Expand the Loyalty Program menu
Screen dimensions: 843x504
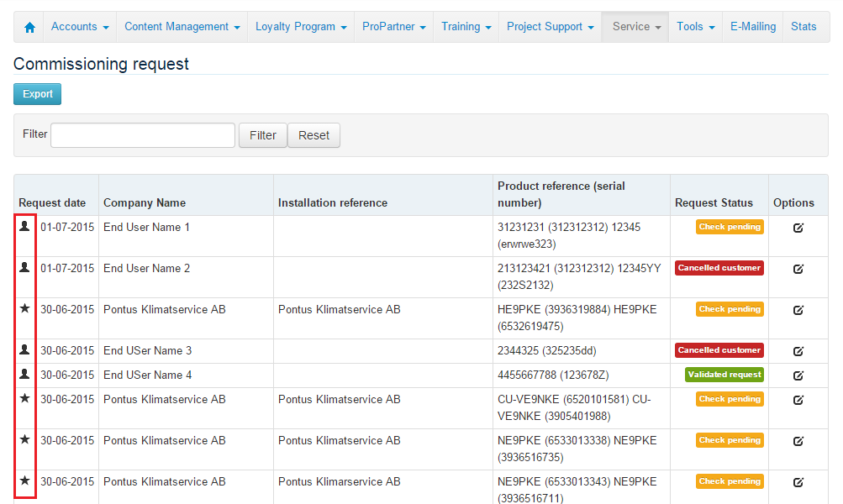[x=300, y=26]
